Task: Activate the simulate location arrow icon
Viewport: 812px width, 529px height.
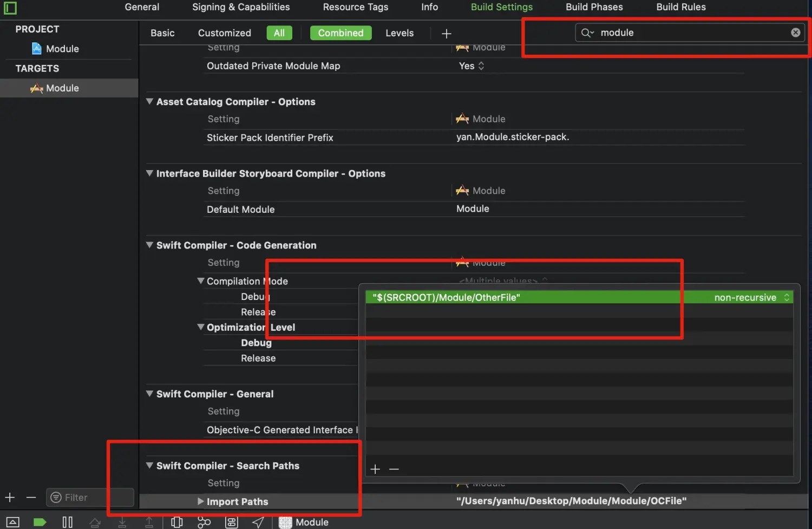Action: pyautogui.click(x=258, y=521)
